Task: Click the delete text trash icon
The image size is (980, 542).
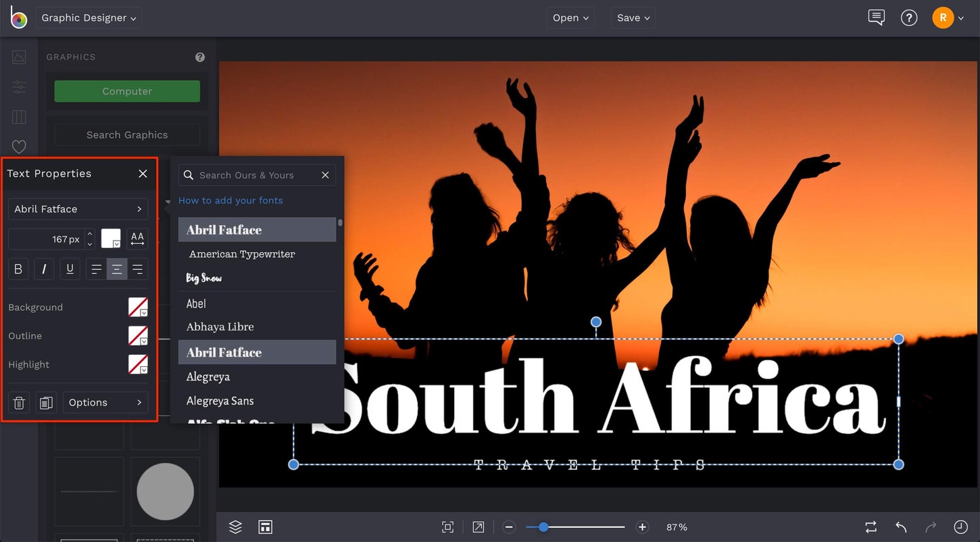Action: point(19,403)
